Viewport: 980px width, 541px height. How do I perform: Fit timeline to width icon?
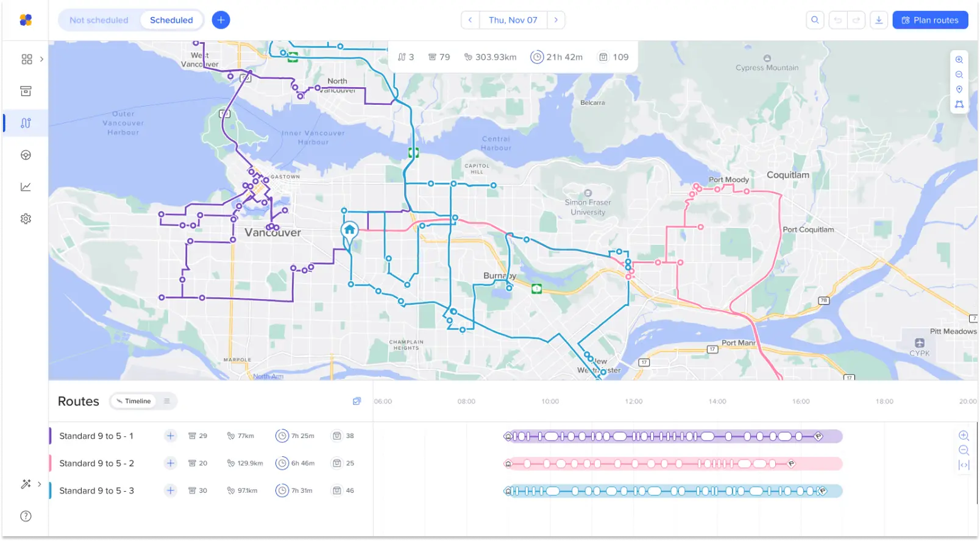coord(964,465)
